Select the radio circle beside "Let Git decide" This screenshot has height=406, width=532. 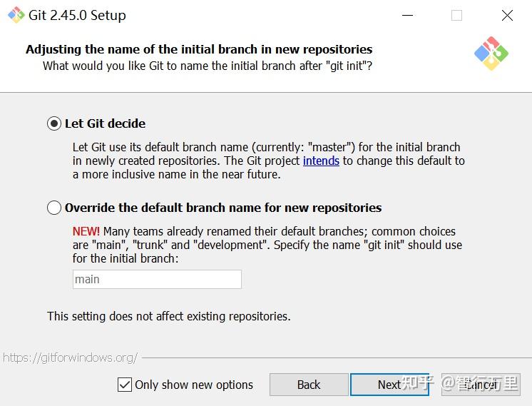click(54, 123)
